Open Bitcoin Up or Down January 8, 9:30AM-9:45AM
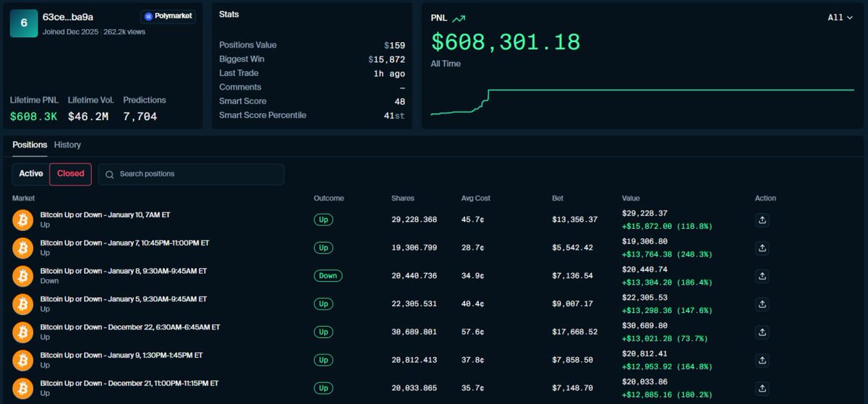The height and width of the screenshot is (404, 868). [x=124, y=271]
